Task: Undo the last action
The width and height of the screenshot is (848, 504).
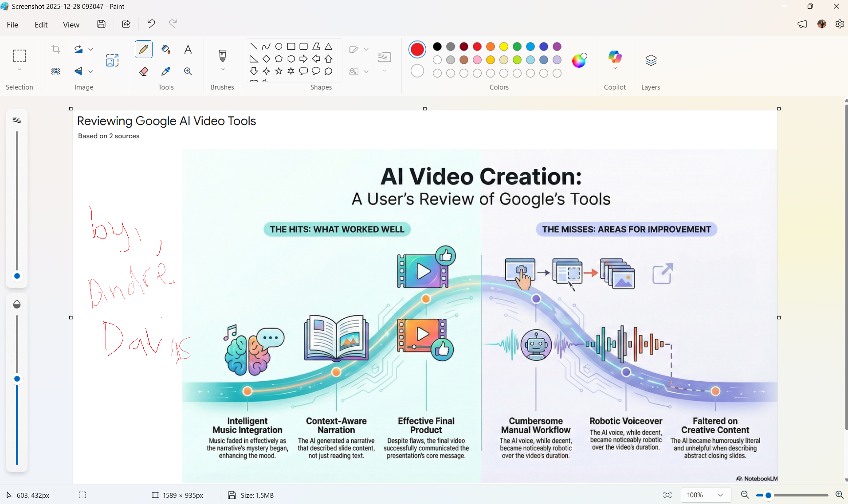Action: pos(151,24)
